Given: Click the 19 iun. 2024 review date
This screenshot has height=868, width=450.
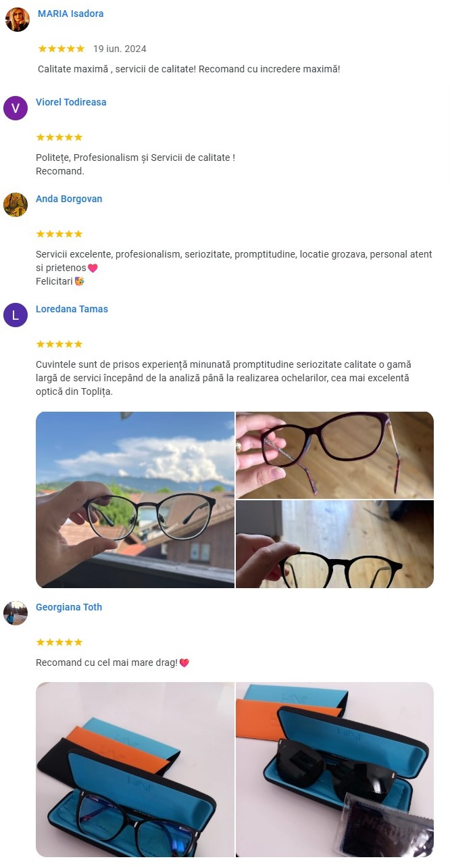Looking at the screenshot, I should (x=120, y=49).
